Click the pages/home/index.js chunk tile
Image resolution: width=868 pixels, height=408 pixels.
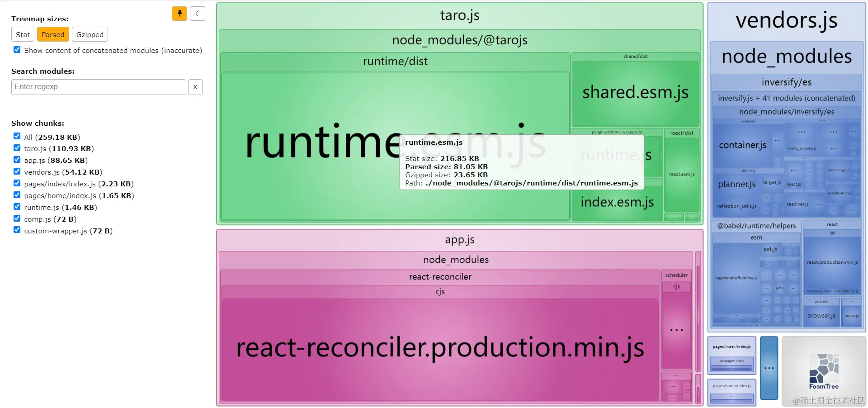pos(731,392)
